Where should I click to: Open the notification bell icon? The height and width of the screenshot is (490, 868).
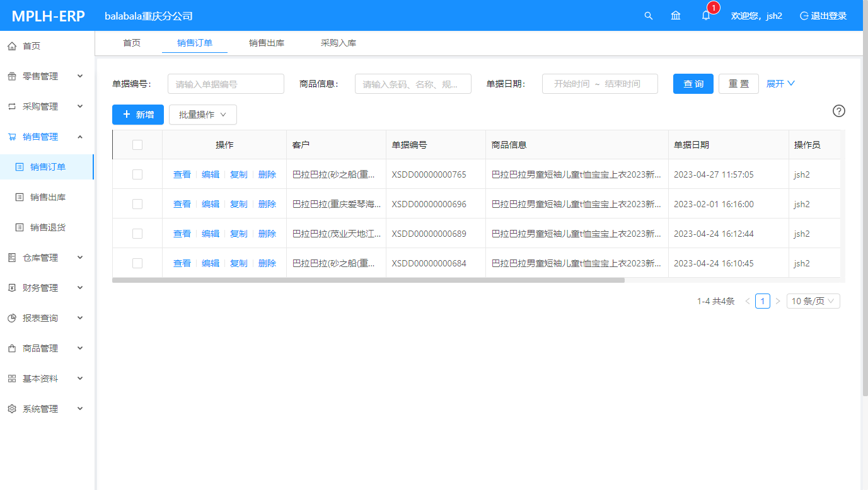click(x=706, y=16)
